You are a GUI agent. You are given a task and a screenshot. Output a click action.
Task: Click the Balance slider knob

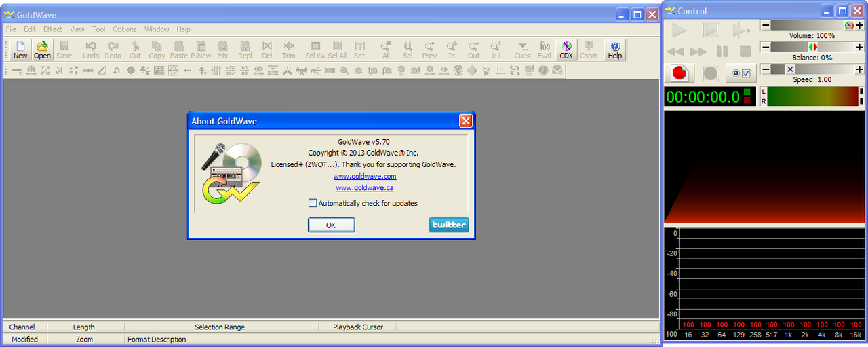point(812,47)
